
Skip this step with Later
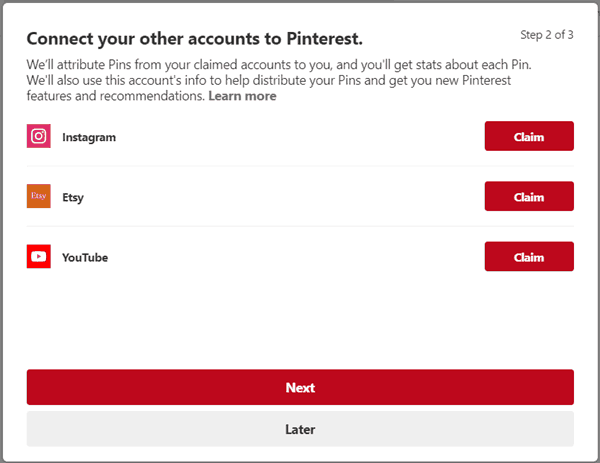point(300,429)
